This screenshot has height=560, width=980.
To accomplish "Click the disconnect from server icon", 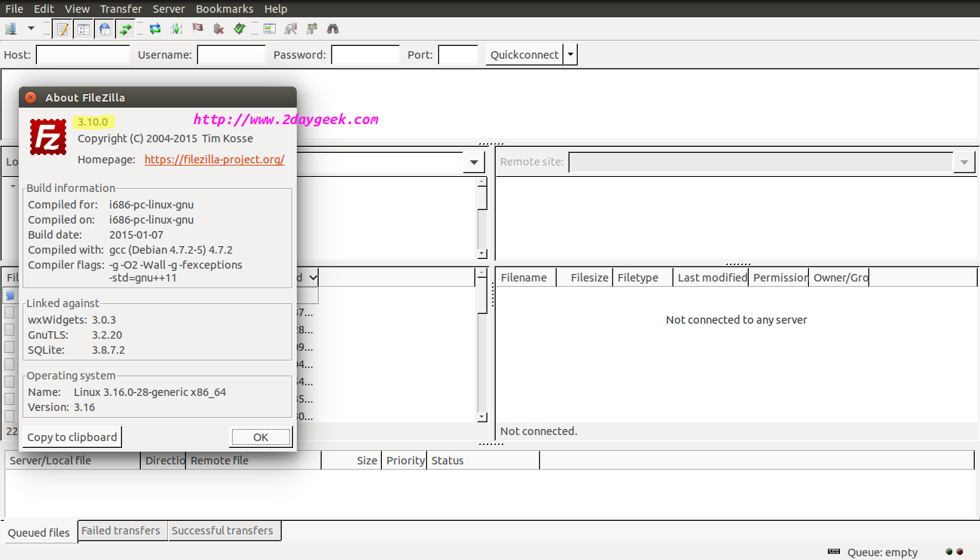I will 218,29.
